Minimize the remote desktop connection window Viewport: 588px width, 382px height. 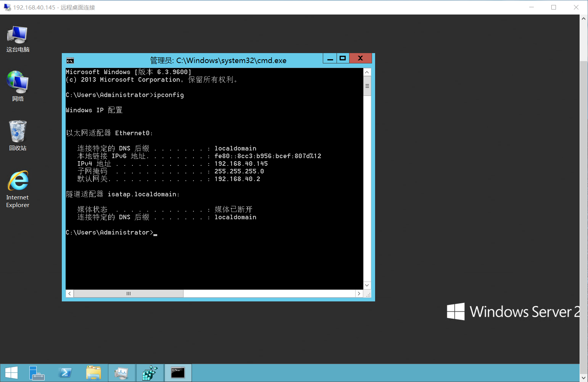coord(532,7)
